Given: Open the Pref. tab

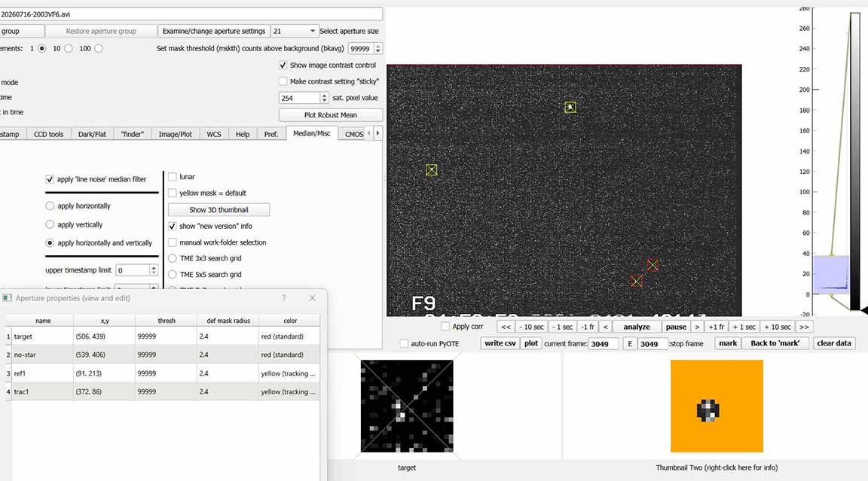Looking at the screenshot, I should pyautogui.click(x=271, y=134).
